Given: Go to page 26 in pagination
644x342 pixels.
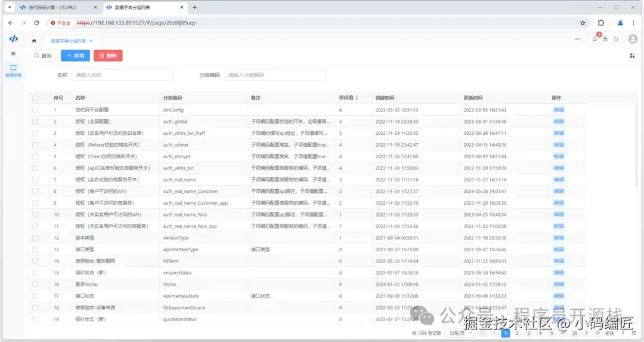Looking at the screenshot, I should 575,333.
